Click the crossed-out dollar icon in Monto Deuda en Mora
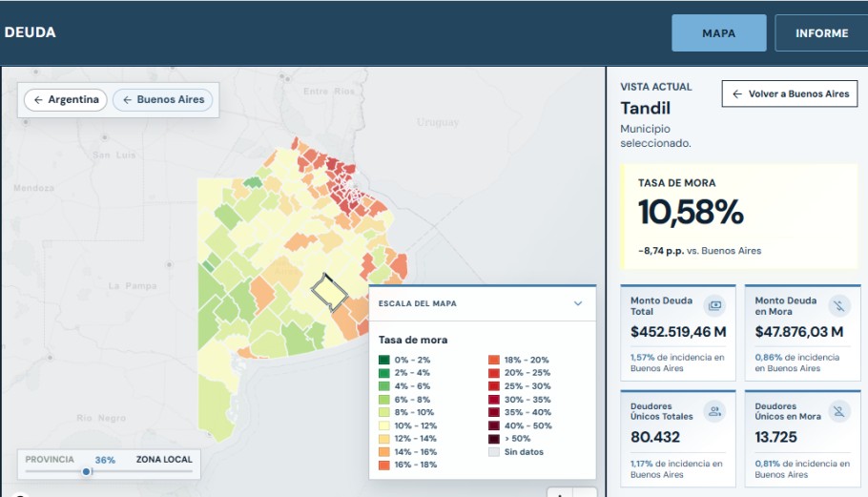The height and width of the screenshot is (497, 868). (x=839, y=305)
